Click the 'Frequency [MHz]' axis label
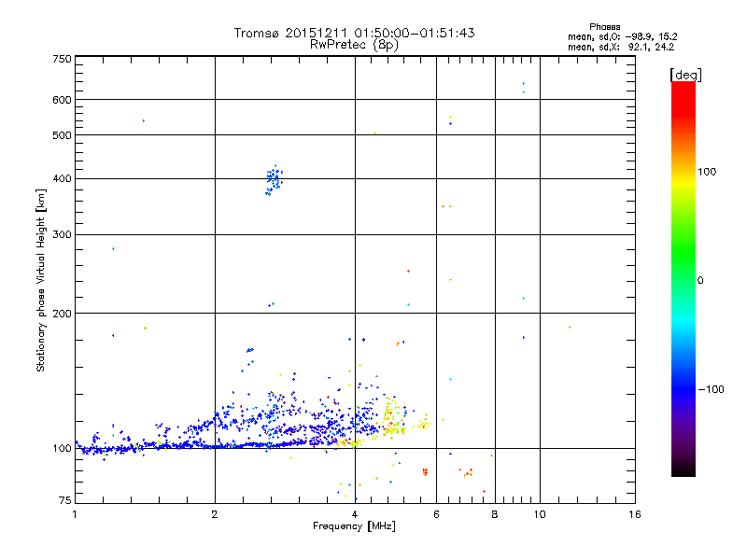The width and height of the screenshot is (747, 560). (354, 526)
